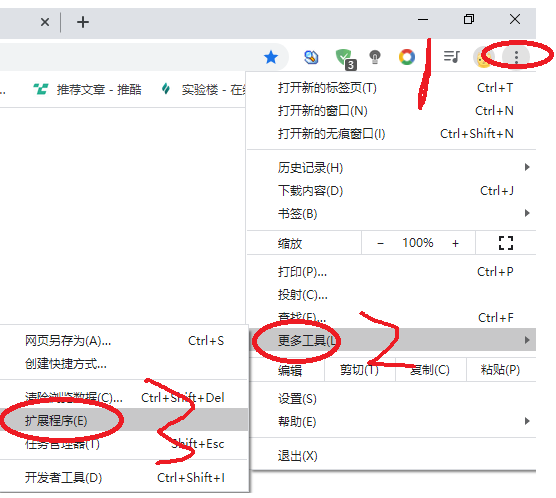Viewport: 556px width, 498px height.
Task: Open the 实验楼 bookmark
Action: [203, 89]
